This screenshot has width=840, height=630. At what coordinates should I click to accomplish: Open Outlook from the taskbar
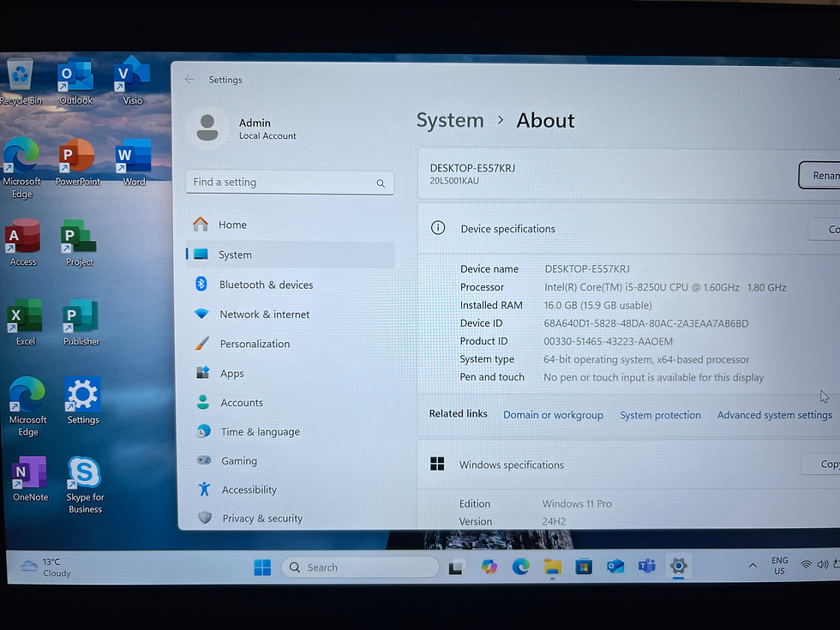pos(615,566)
